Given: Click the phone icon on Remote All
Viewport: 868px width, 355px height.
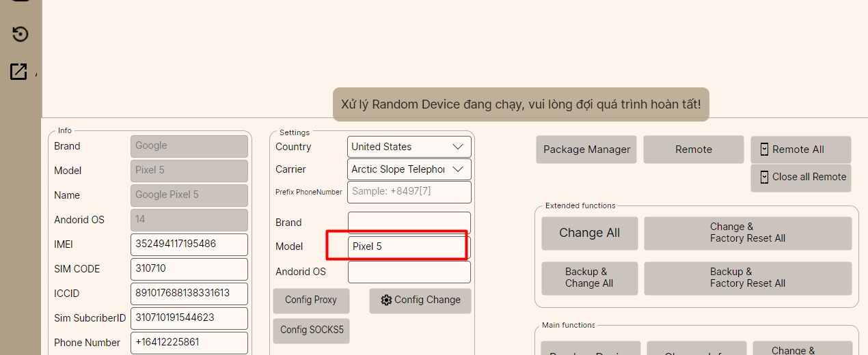Looking at the screenshot, I should tap(764, 150).
